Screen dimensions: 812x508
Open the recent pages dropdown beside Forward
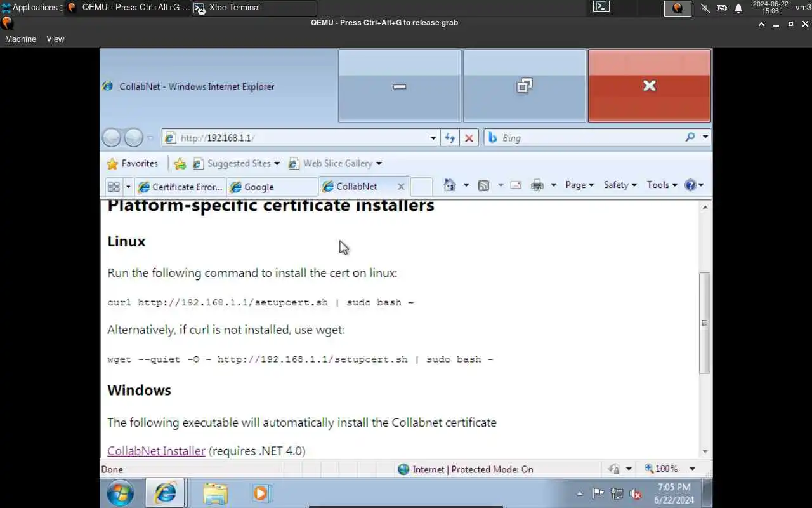(150, 138)
